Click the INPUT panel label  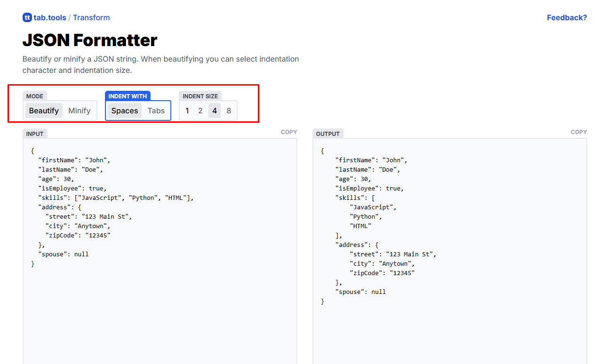(35, 134)
